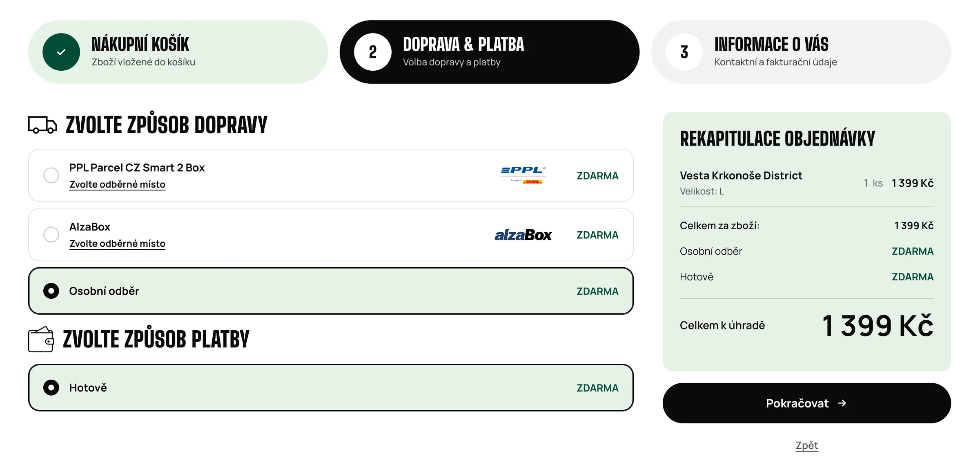Image resolution: width=980 pixels, height=472 pixels.
Task: Go back via Zpět link
Action: pos(807,445)
